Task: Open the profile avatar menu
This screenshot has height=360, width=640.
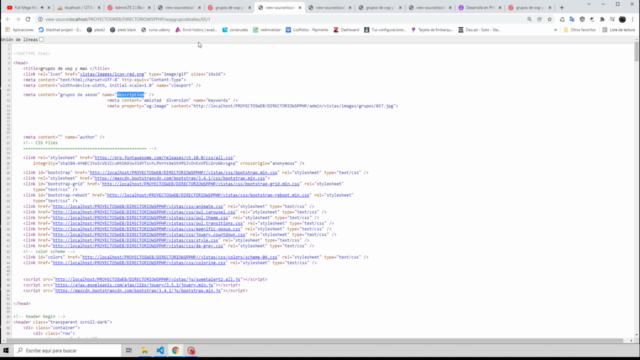Action: click(x=622, y=19)
